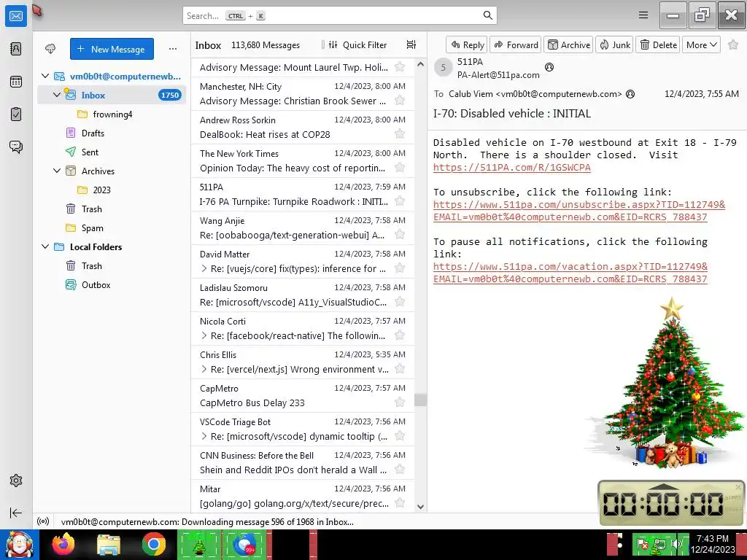Open the Mail space icon
Image resolution: width=747 pixels, height=560 pixels.
pyautogui.click(x=16, y=16)
